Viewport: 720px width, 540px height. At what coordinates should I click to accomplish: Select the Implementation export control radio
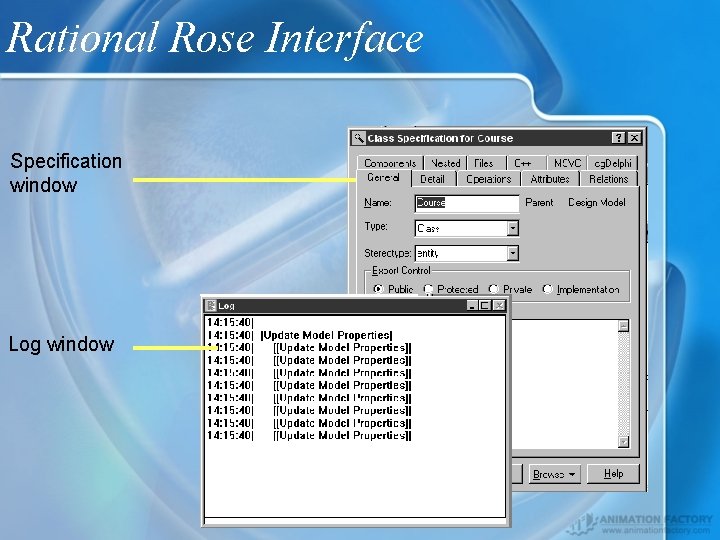pyautogui.click(x=547, y=289)
